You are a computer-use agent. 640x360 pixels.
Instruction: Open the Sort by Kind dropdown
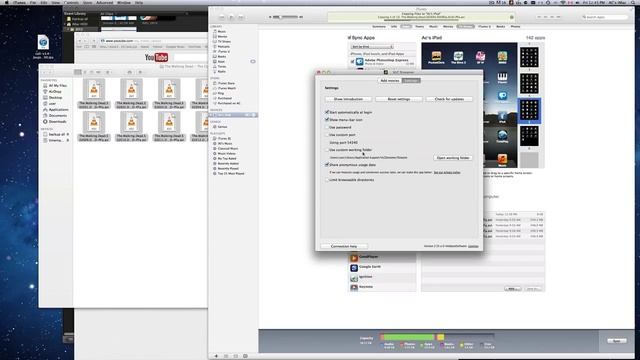372,47
